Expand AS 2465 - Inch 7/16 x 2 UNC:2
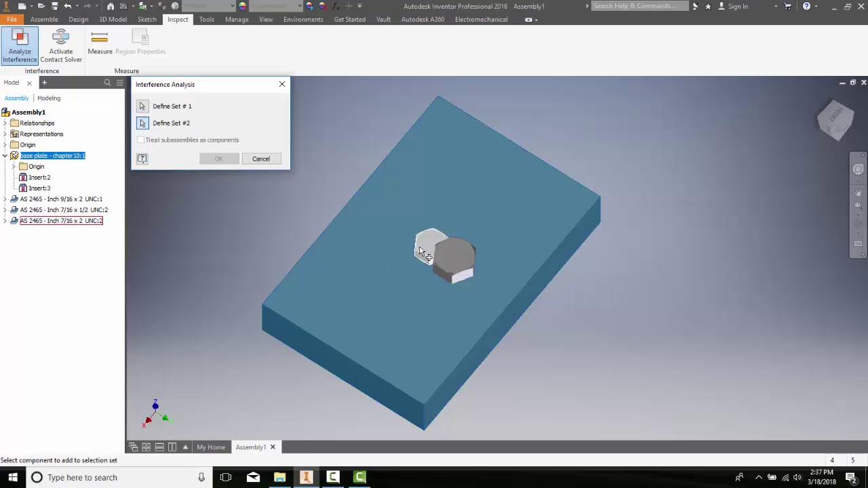868x488 pixels. pyautogui.click(x=5, y=221)
